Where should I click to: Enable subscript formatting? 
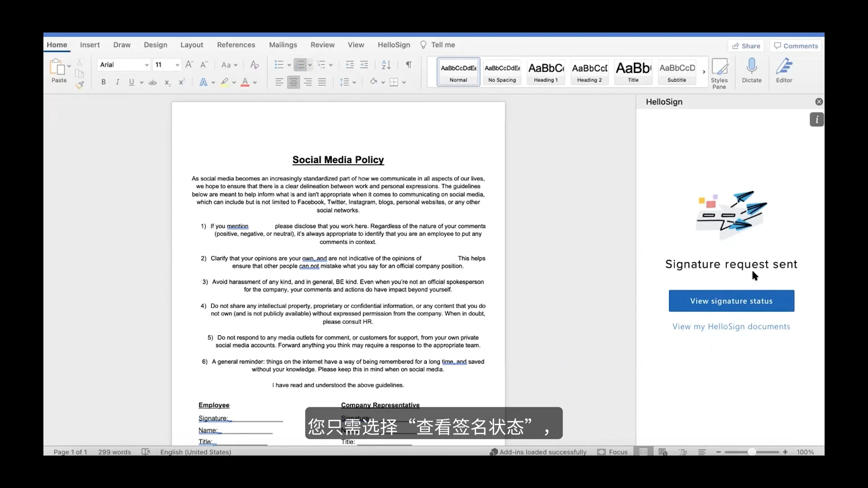[167, 82]
